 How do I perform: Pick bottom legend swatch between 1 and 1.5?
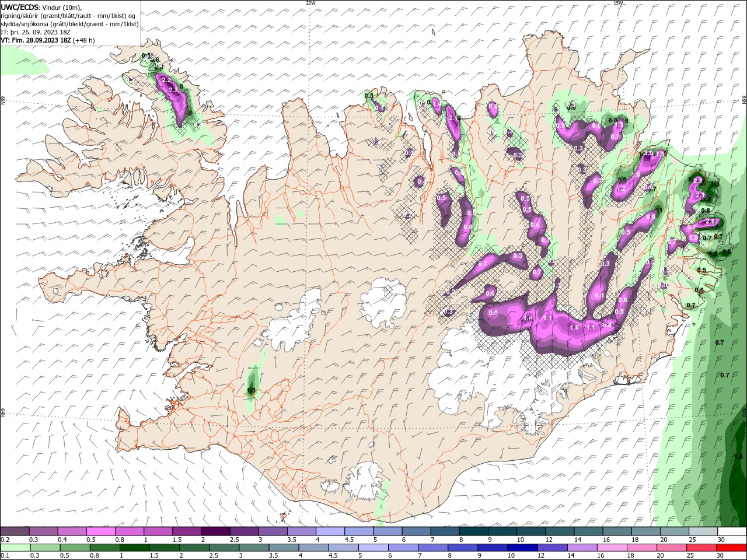tap(134, 548)
